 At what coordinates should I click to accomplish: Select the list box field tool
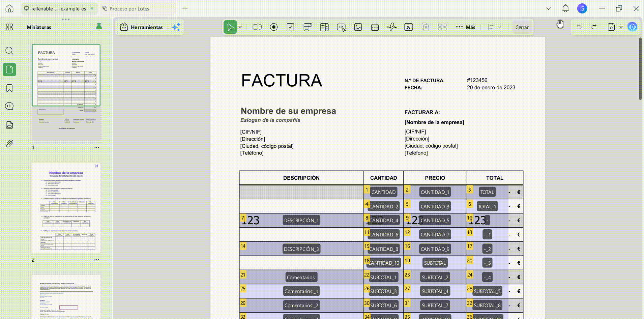coord(324,27)
